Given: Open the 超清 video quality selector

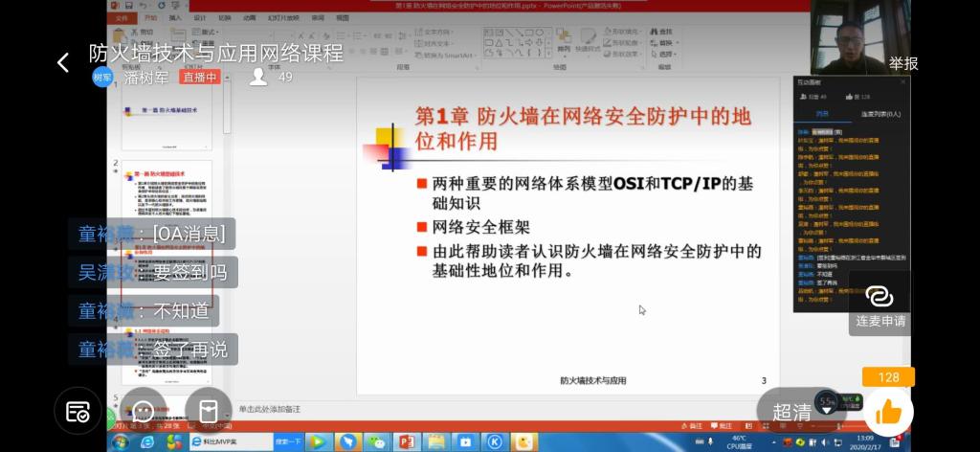Looking at the screenshot, I should point(791,412).
